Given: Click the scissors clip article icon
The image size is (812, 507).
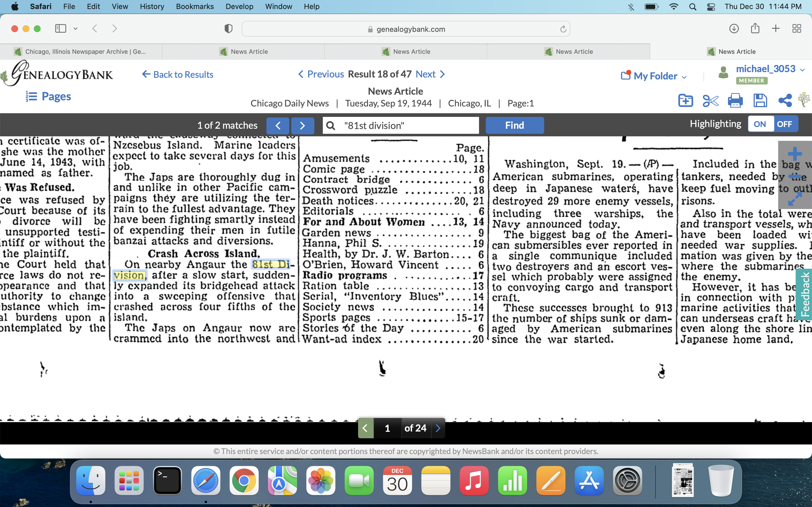Looking at the screenshot, I should (710, 101).
